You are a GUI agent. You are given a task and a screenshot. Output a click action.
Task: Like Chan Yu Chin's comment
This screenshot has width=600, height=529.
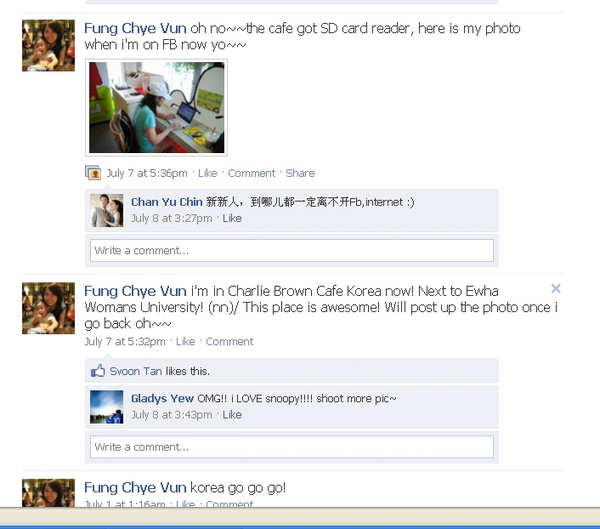pos(232,218)
